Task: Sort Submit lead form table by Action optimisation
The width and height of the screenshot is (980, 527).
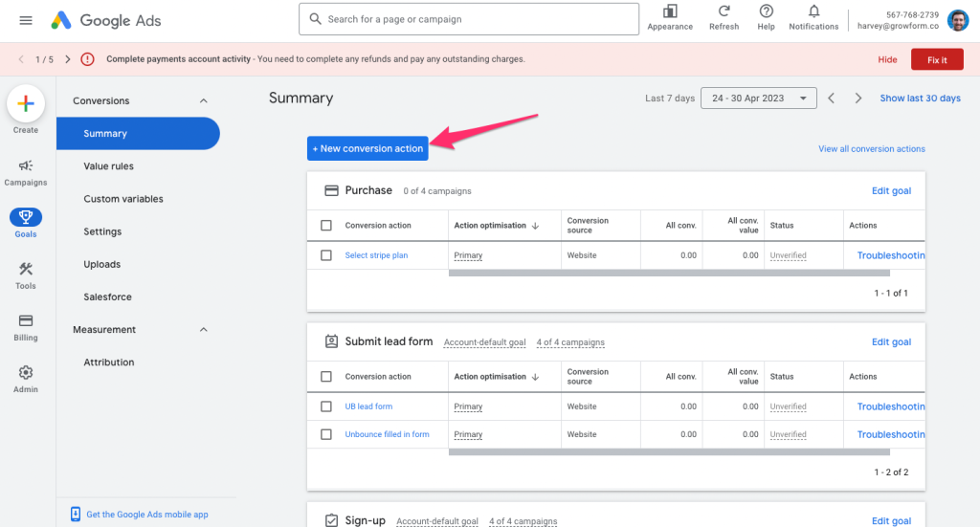Action: click(x=497, y=377)
